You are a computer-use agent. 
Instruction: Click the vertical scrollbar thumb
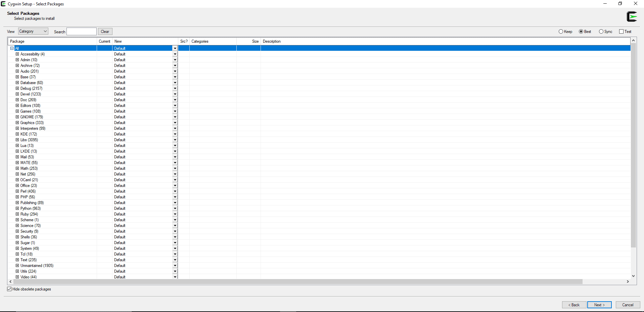(633, 145)
